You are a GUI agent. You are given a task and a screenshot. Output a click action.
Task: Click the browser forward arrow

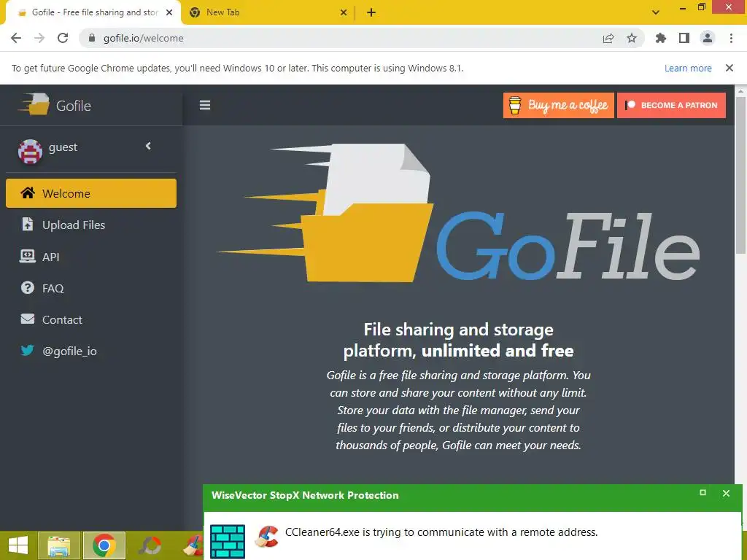39,38
